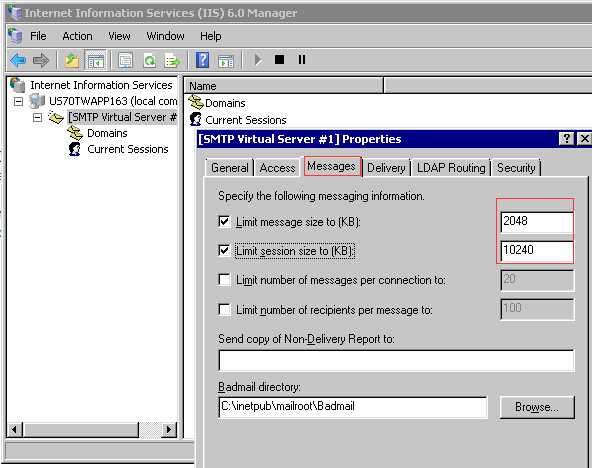592x468 pixels.
Task: Open the Help menu
Action: click(211, 36)
